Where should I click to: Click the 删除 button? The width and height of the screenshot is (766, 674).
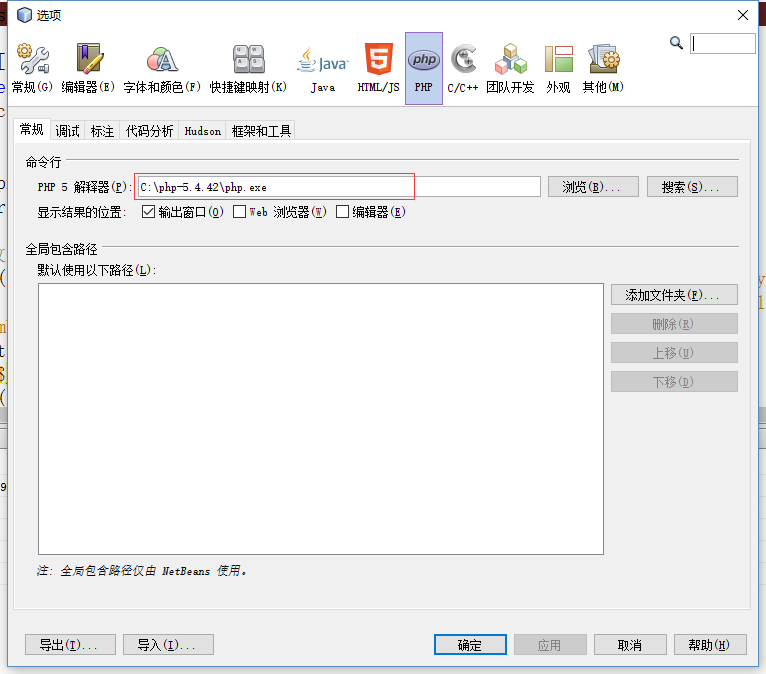(x=674, y=323)
